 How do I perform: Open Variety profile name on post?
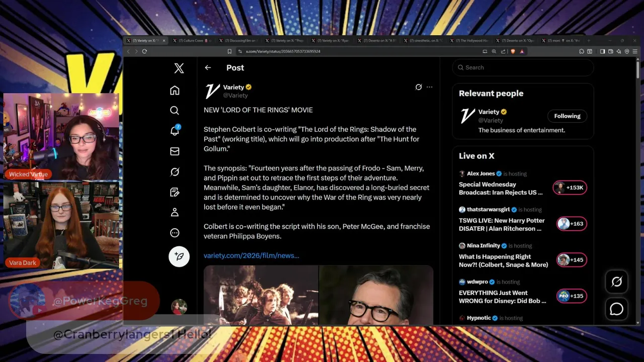coord(233,87)
